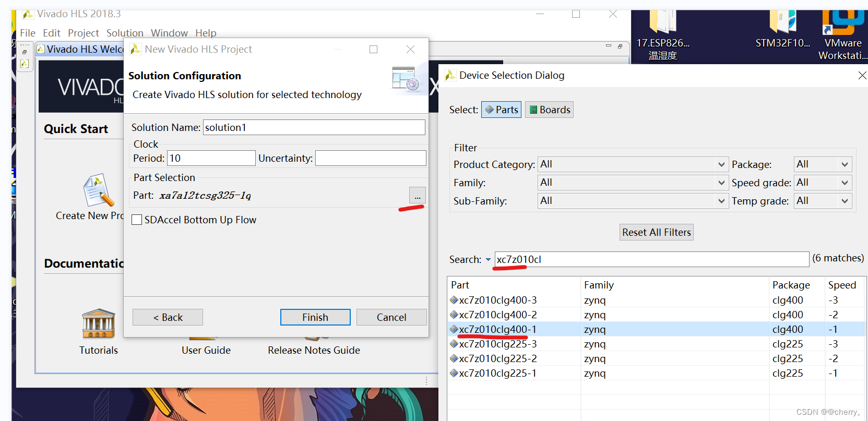The width and height of the screenshot is (868, 421).
Task: Minimize the Welcome view panel
Action: (x=608, y=46)
